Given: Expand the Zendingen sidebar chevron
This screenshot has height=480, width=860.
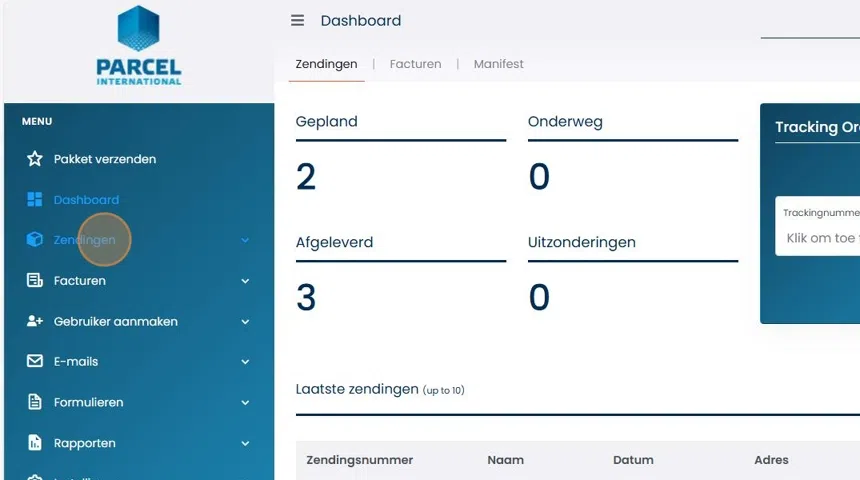Looking at the screenshot, I should pyautogui.click(x=245, y=240).
